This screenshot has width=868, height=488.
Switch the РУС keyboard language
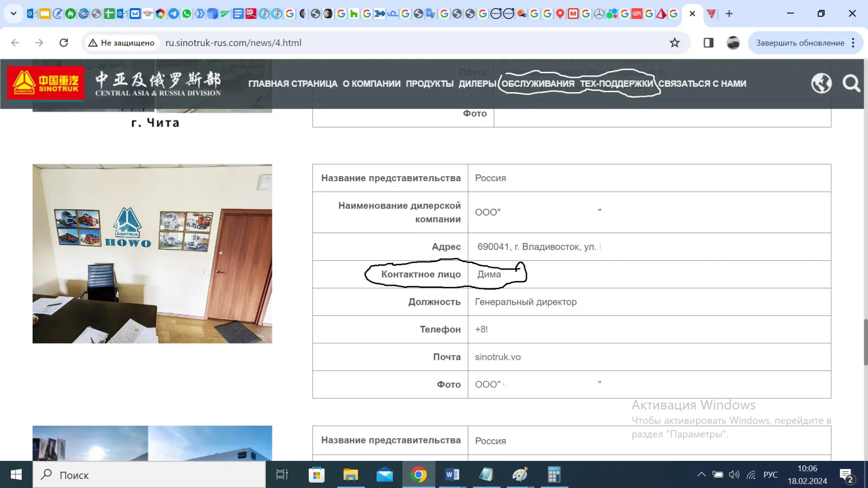point(770,475)
